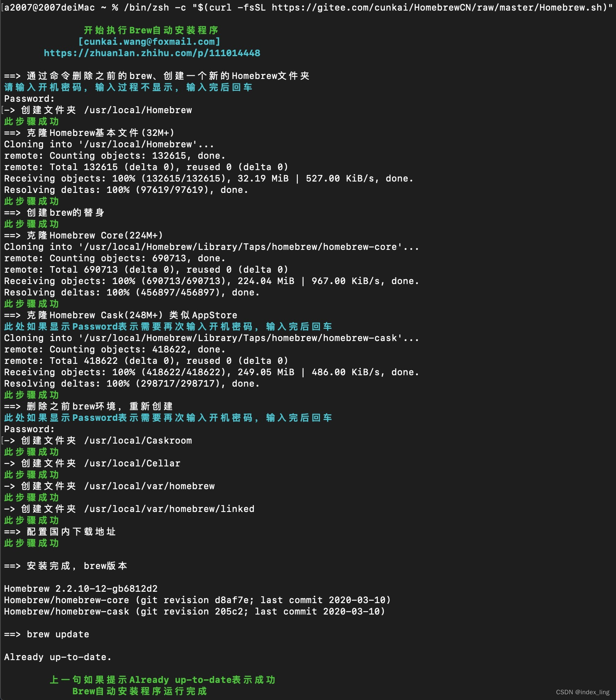The image size is (616, 700).
Task: Click 'Counting objects: 132615' line
Action: click(x=115, y=155)
